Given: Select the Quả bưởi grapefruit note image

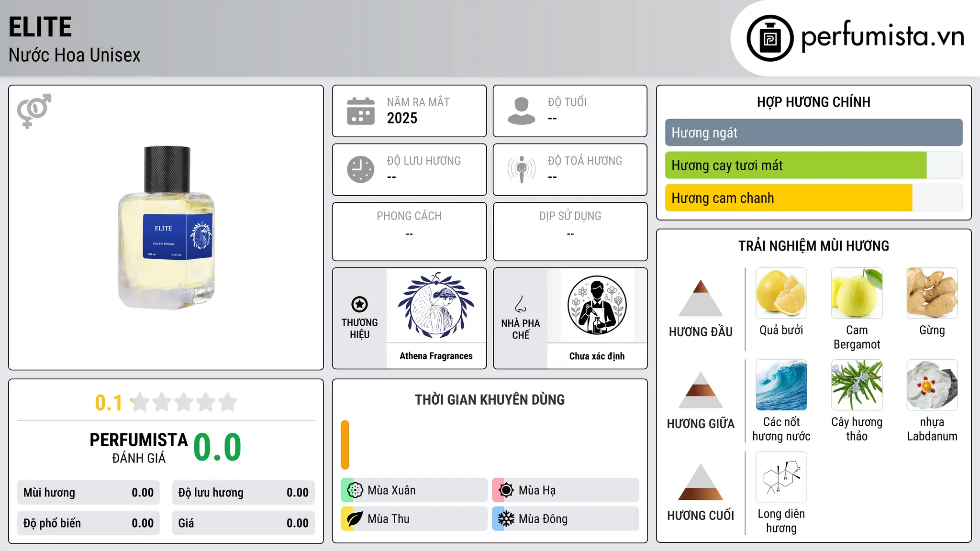Looking at the screenshot, I should point(781,293).
